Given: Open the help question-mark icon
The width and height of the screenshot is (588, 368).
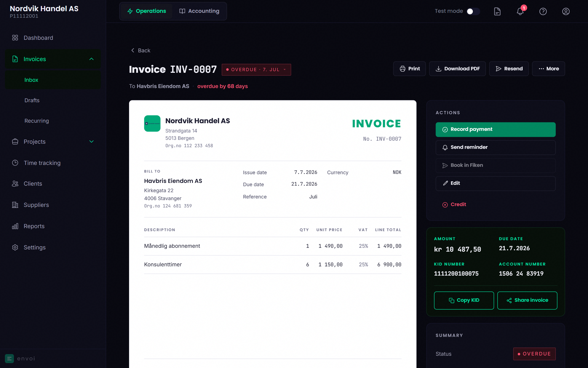Looking at the screenshot, I should click(x=543, y=11).
